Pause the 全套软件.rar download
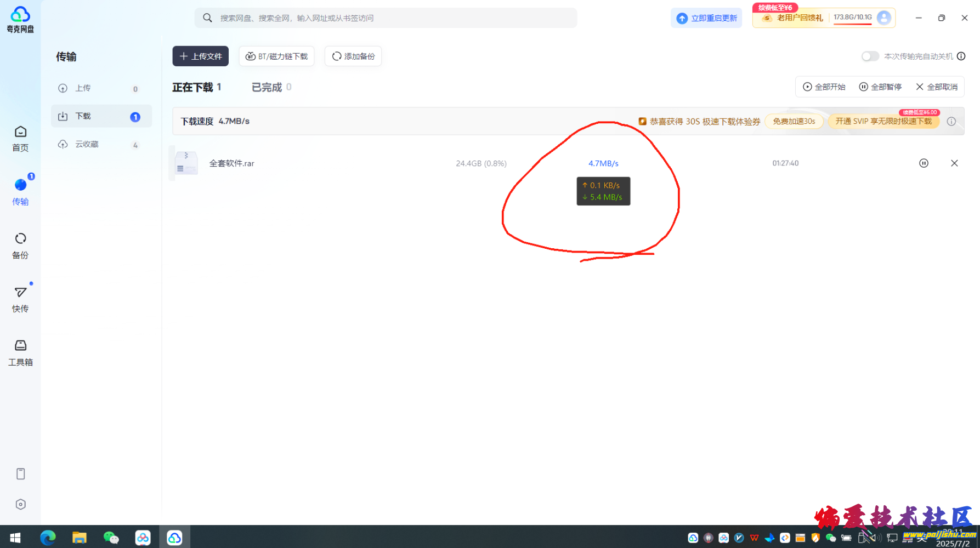Viewport: 980px width, 548px height. (x=924, y=163)
